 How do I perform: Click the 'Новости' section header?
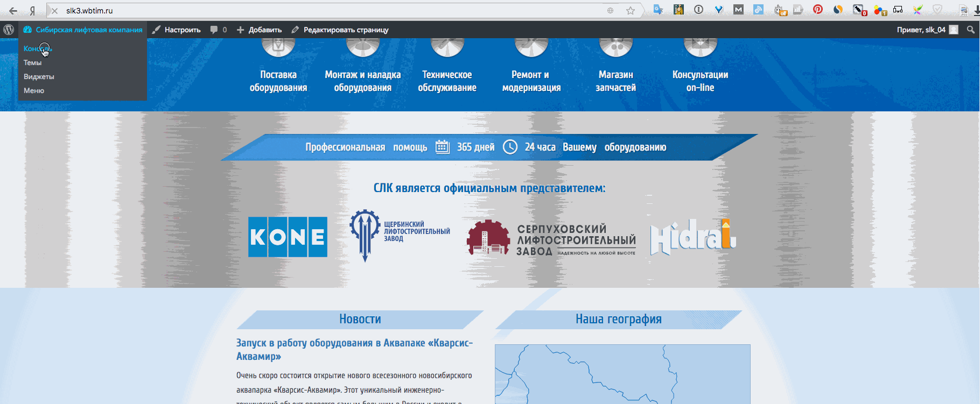(360, 319)
